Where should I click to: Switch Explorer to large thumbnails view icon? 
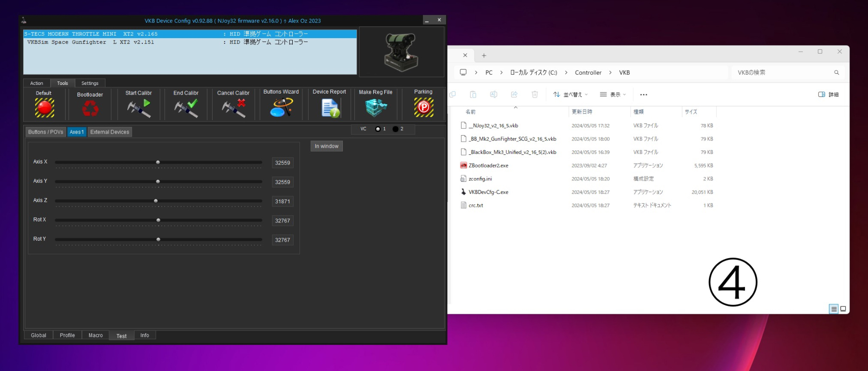pos(843,309)
